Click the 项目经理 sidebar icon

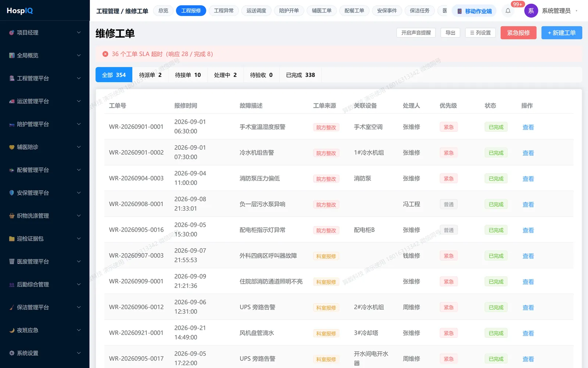[x=12, y=32]
